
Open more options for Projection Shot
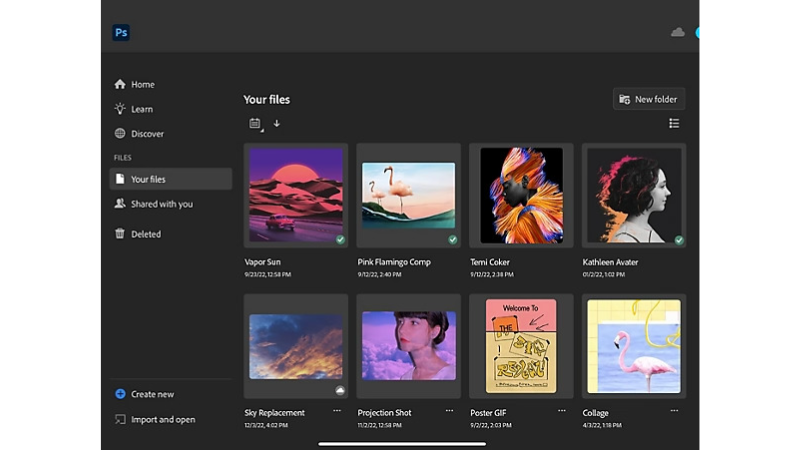[449, 410]
